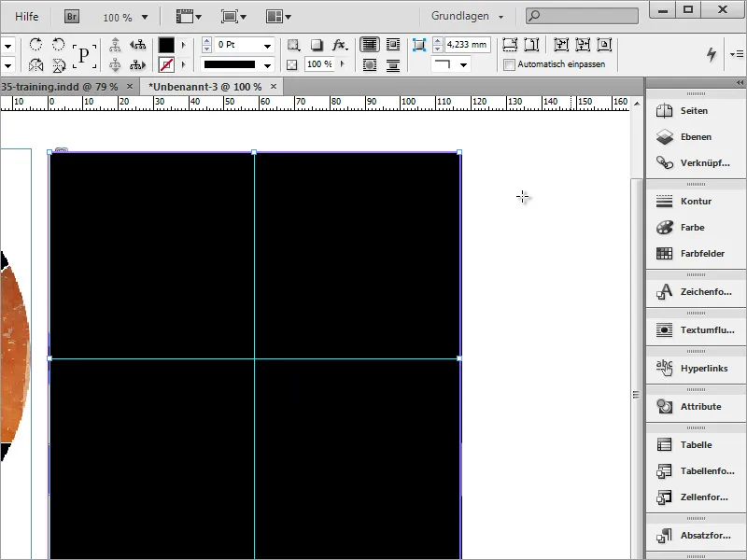This screenshot has width=747, height=560.
Task: Open the Hilfe menu
Action: (27, 17)
